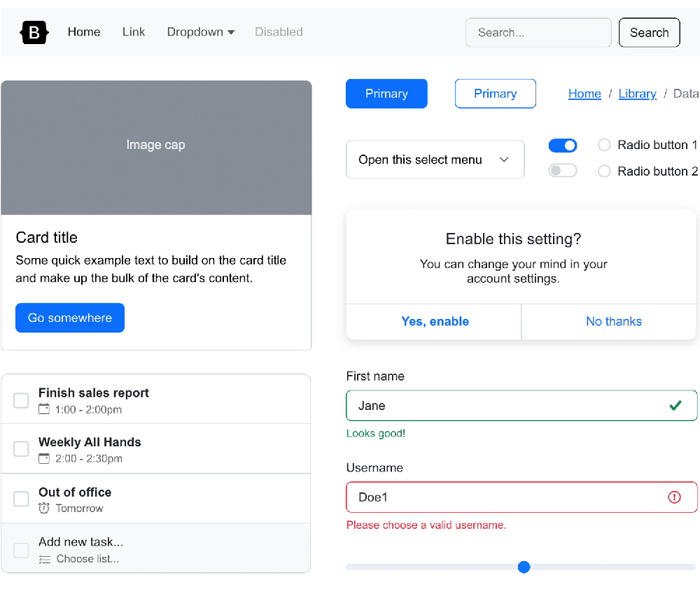Click the outlined Primary button
This screenshot has height=589, width=700.
tap(495, 94)
